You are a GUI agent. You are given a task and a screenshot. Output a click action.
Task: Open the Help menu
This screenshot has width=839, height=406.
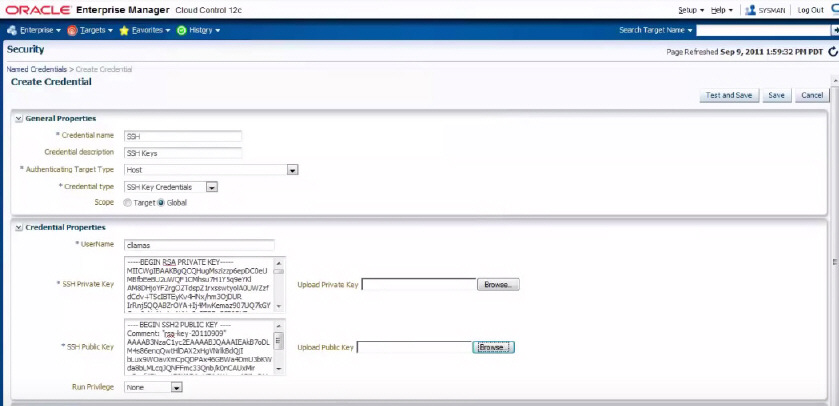[x=722, y=10]
